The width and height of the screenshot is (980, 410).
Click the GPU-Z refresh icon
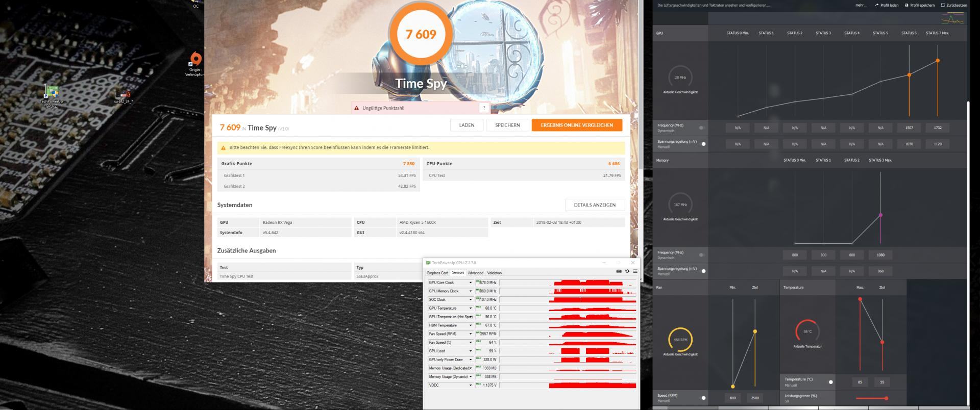tap(627, 271)
